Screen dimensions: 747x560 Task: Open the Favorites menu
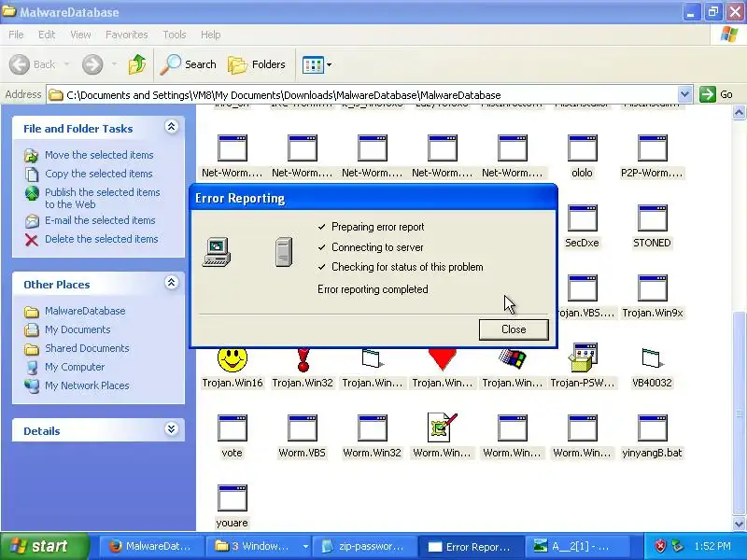click(x=126, y=35)
